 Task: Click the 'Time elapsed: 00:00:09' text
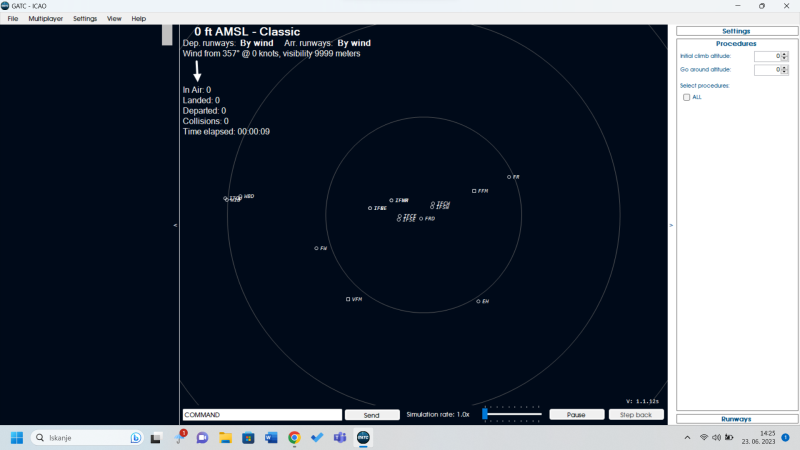(226, 132)
